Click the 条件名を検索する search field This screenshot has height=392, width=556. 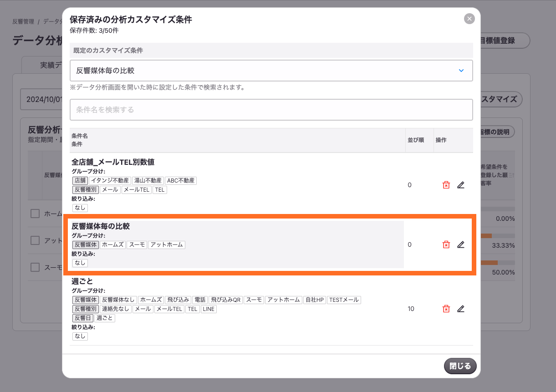point(271,110)
